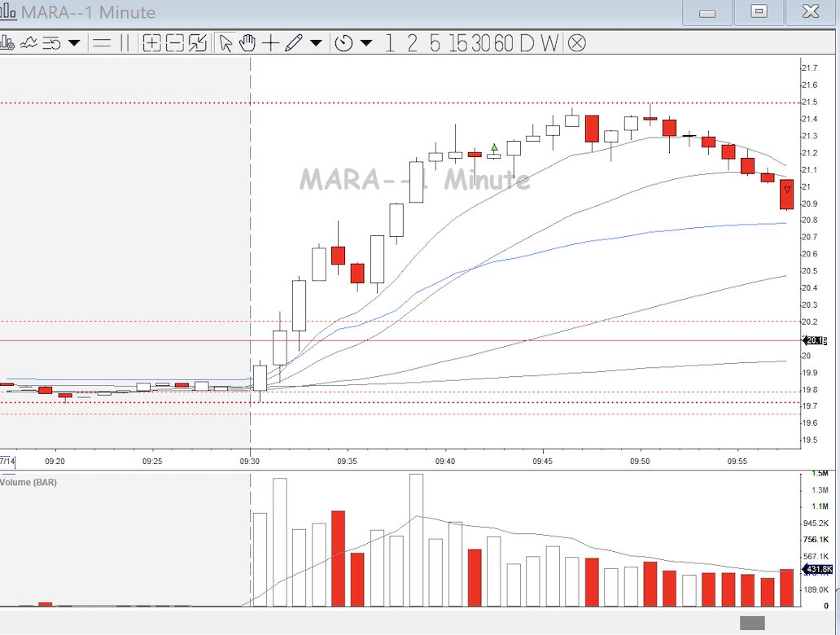Click the 09:30 time axis label
The width and height of the screenshot is (840, 635).
click(250, 462)
